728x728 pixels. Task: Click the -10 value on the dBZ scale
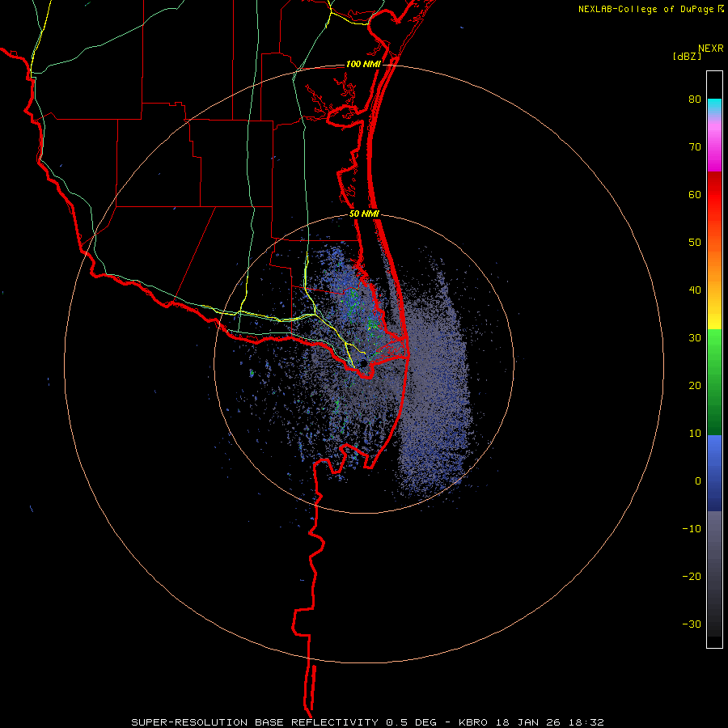click(692, 529)
